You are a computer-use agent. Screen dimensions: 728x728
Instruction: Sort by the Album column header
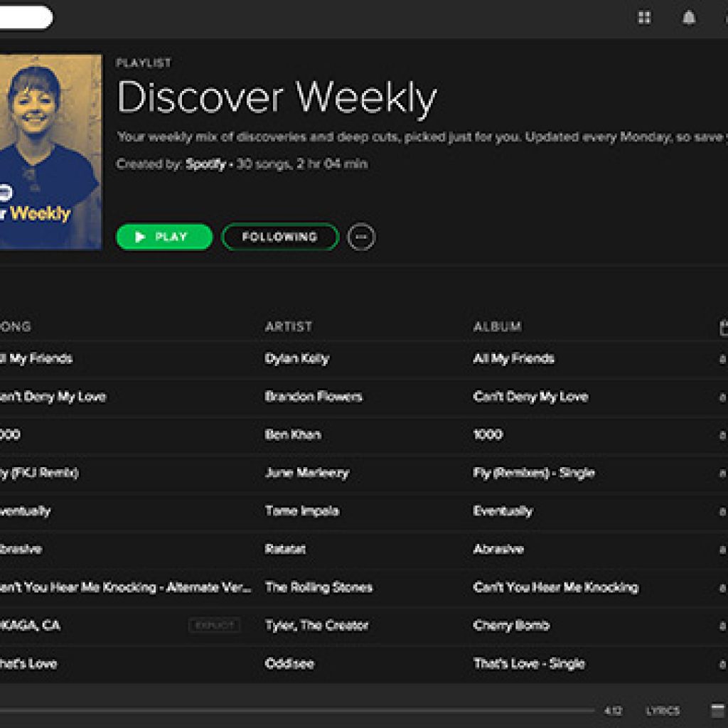497,327
